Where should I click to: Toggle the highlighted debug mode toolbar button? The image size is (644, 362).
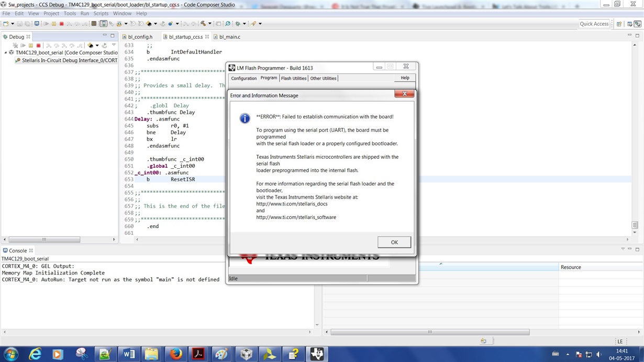coord(104,24)
